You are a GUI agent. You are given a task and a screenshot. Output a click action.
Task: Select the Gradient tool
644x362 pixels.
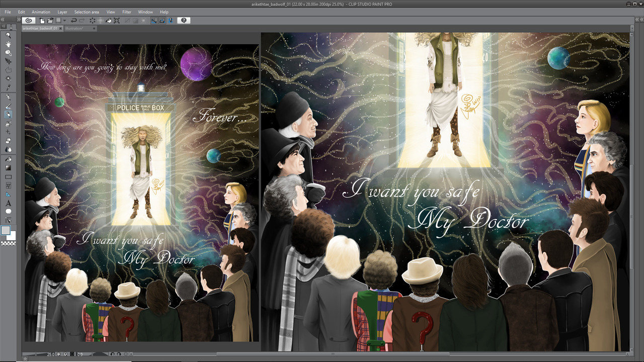pyautogui.click(x=8, y=167)
